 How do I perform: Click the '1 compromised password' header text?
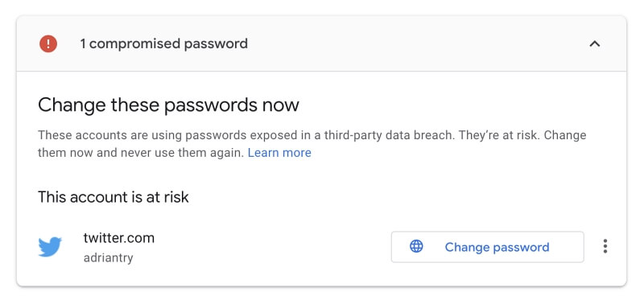click(164, 43)
